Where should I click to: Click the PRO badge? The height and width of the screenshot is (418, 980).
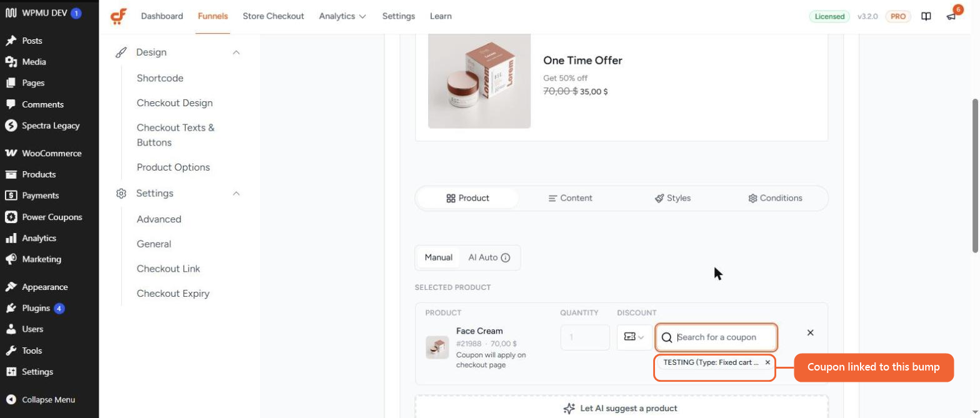tap(898, 16)
